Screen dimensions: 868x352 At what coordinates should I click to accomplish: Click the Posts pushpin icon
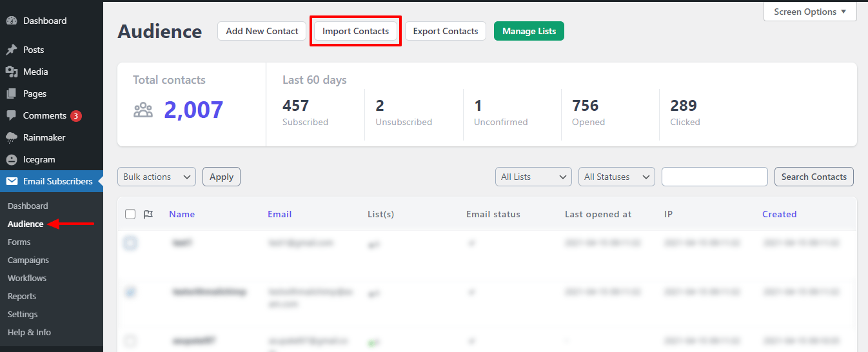click(x=12, y=50)
